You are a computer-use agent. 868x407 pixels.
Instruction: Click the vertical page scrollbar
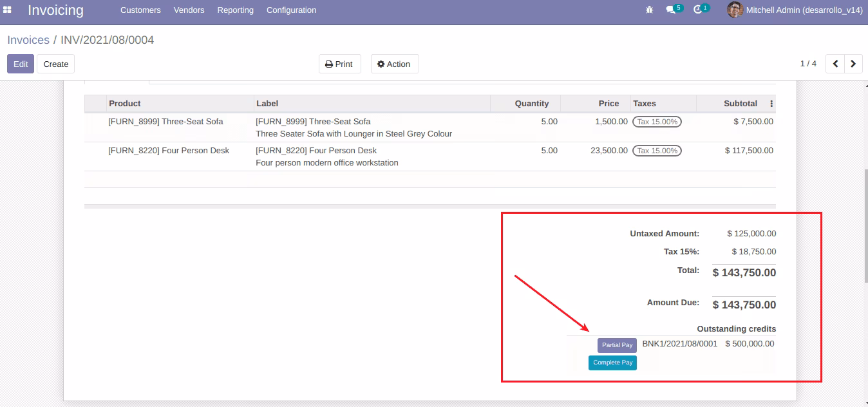pyautogui.click(x=865, y=225)
